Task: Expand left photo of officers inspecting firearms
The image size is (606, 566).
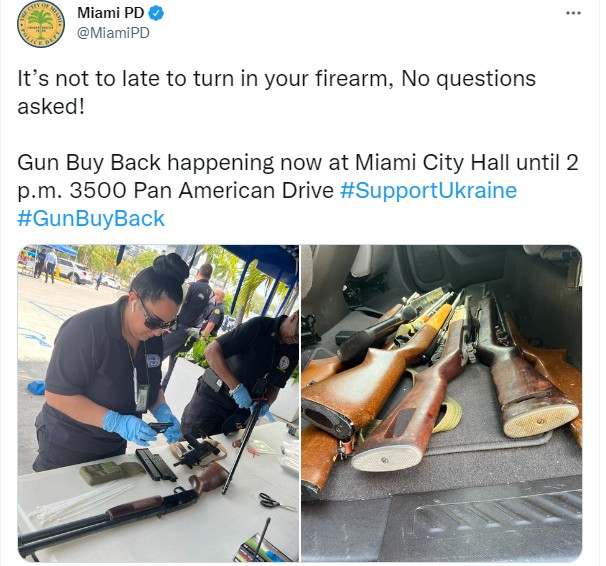Action: 158,403
